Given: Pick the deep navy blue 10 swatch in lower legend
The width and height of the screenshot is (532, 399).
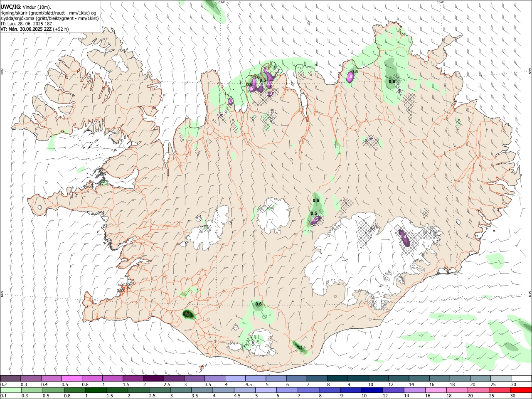Looking at the screenshot, I should 372,390.
